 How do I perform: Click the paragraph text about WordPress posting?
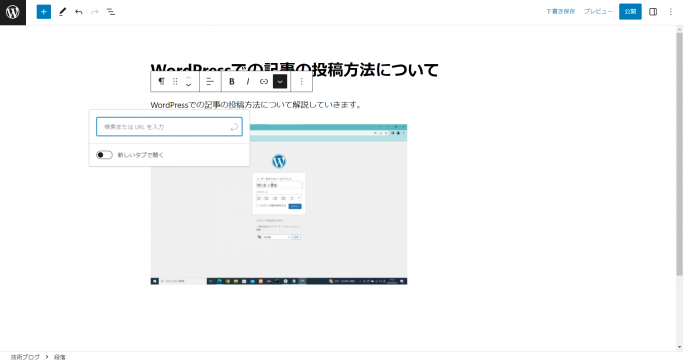click(x=256, y=105)
